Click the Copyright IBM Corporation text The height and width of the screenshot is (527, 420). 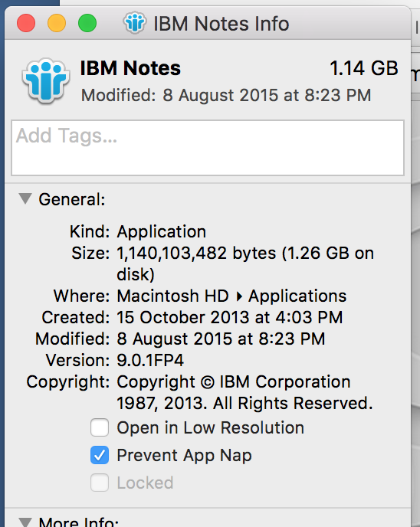pos(244,392)
